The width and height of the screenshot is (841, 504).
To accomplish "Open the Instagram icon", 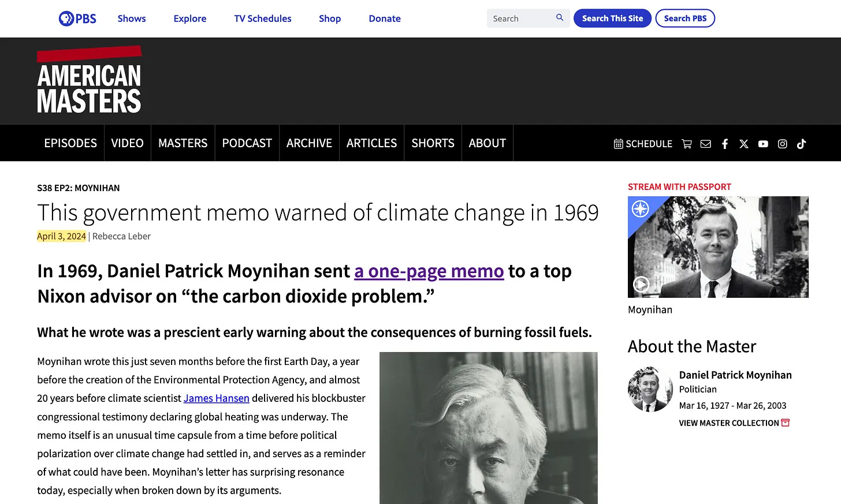I will [x=783, y=144].
